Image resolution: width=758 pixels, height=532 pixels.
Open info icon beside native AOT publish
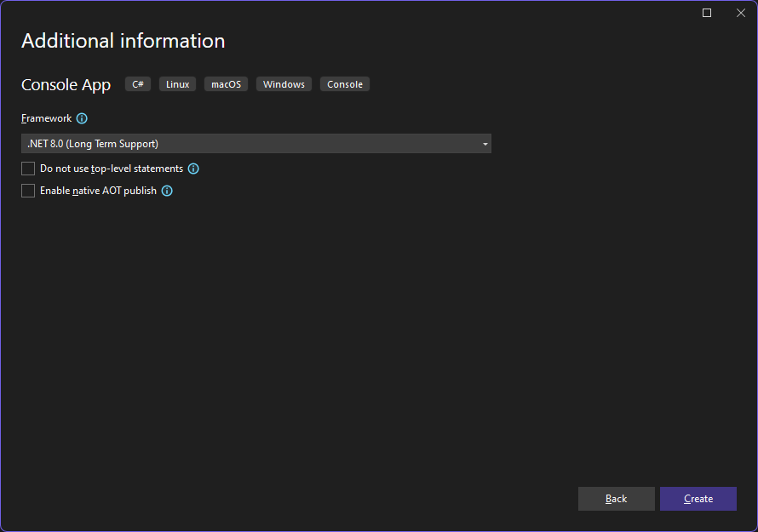[x=167, y=191]
